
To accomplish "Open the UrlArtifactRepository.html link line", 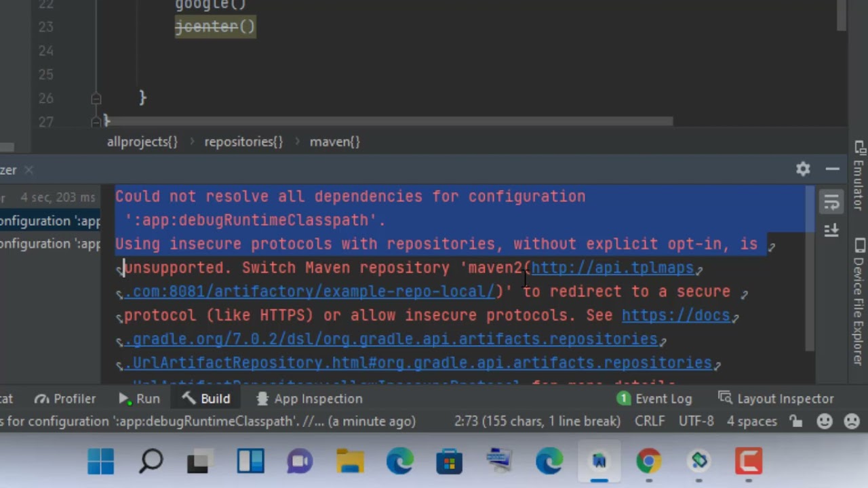I will click(418, 363).
